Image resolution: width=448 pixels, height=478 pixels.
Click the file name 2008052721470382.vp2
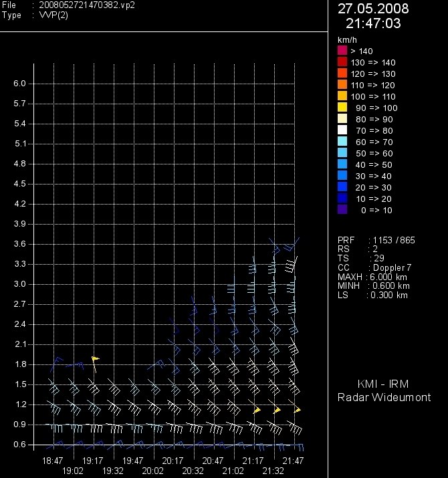coord(87,5)
